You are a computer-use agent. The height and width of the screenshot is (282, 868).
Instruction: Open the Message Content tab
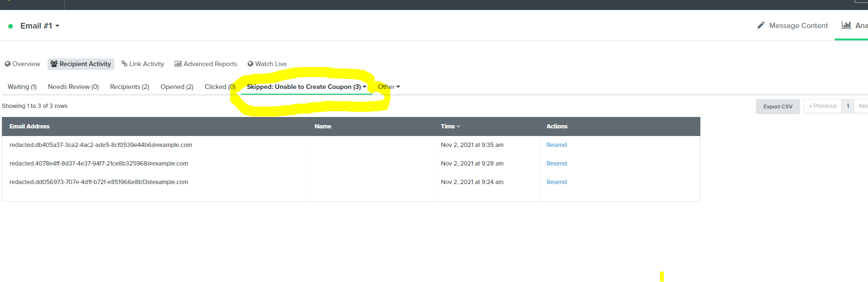pyautogui.click(x=793, y=26)
